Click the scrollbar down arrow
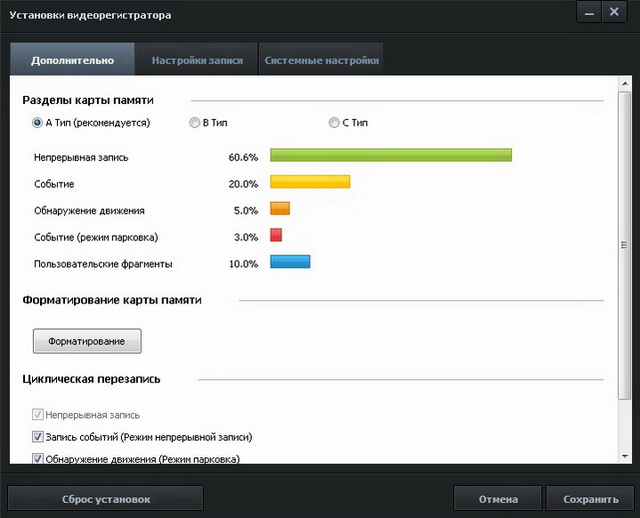This screenshot has width=640, height=518. pos(625,456)
